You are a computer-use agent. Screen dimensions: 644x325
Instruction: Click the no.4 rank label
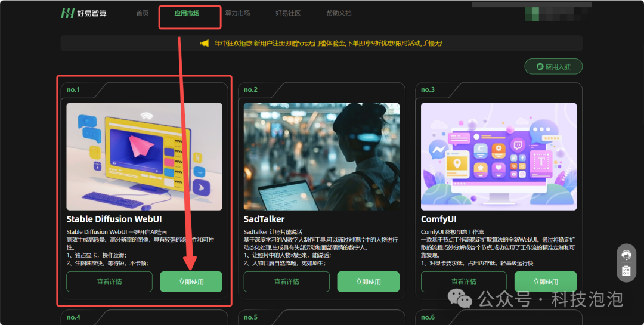[73, 317]
